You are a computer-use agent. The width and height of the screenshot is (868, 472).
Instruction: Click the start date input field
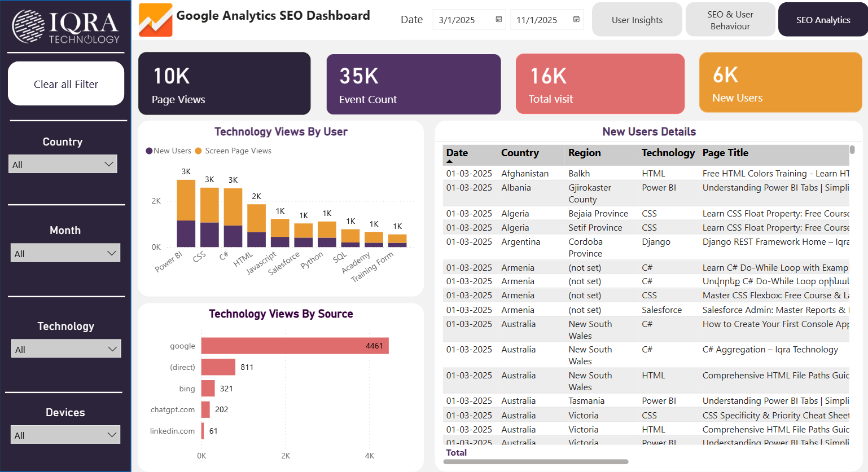[x=463, y=20]
